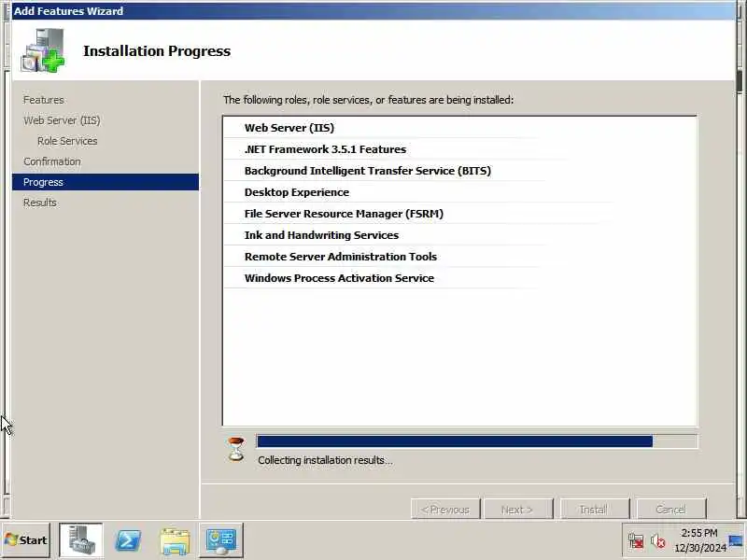The height and width of the screenshot is (560, 747).
Task: Click the Next button
Action: pos(518,510)
